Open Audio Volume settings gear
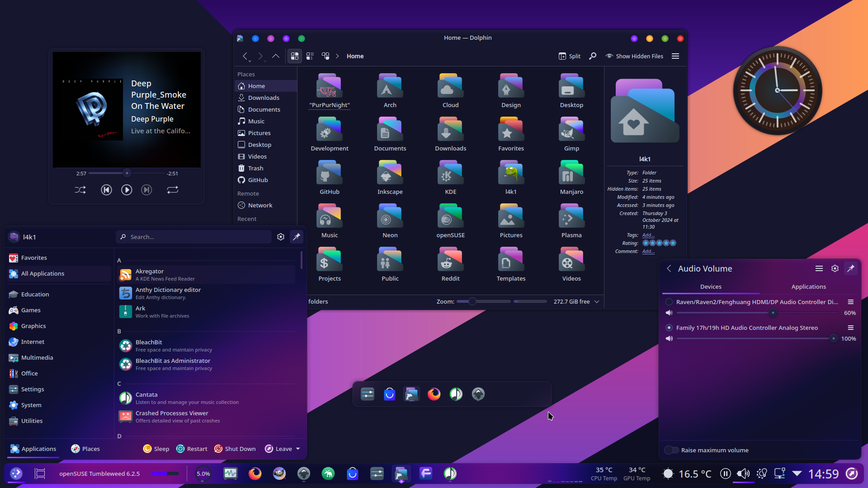The image size is (868, 488). 835,268
